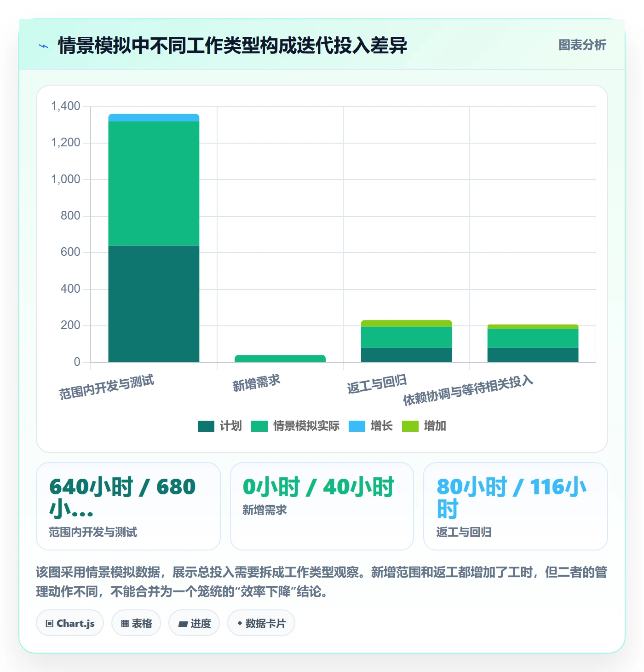
Task: Click the 600 y-axis tick label
Action: click(70, 252)
